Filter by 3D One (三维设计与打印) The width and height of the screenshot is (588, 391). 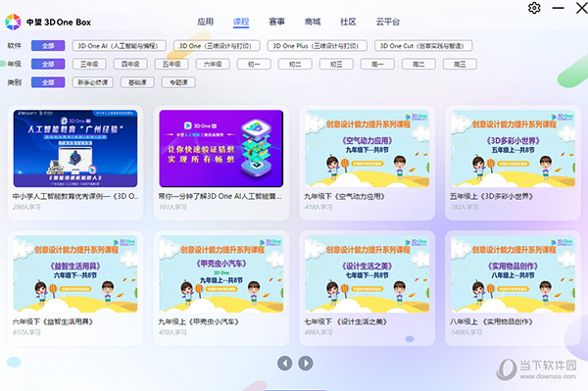217,46
